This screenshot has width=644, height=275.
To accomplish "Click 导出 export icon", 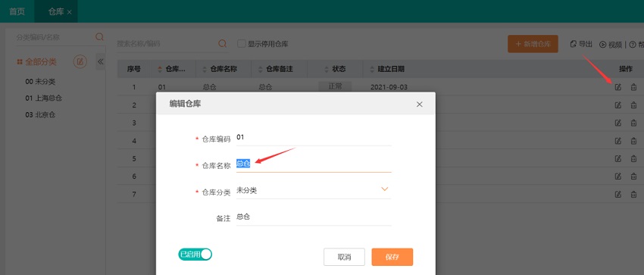I will click(x=574, y=44).
